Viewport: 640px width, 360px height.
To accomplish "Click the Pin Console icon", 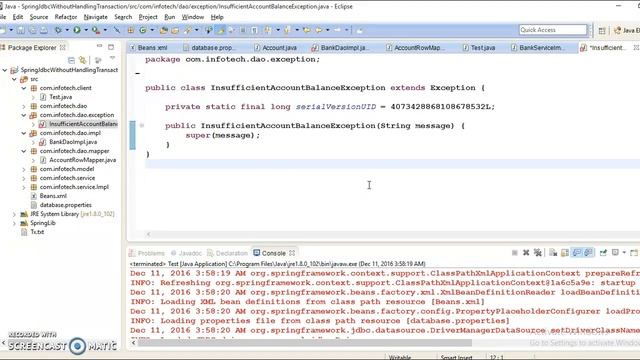I will click(x=603, y=253).
